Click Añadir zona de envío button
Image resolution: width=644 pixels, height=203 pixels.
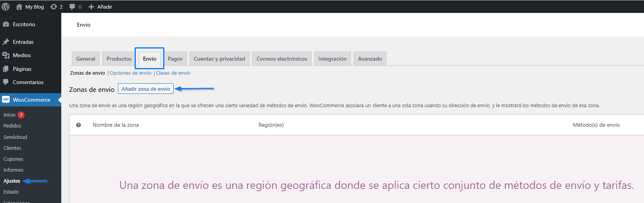point(146,89)
